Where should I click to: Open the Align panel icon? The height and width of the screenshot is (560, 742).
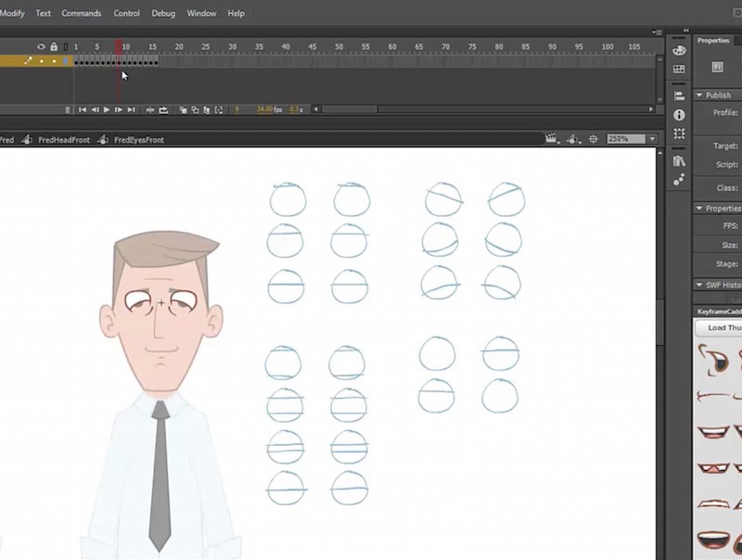pyautogui.click(x=678, y=95)
